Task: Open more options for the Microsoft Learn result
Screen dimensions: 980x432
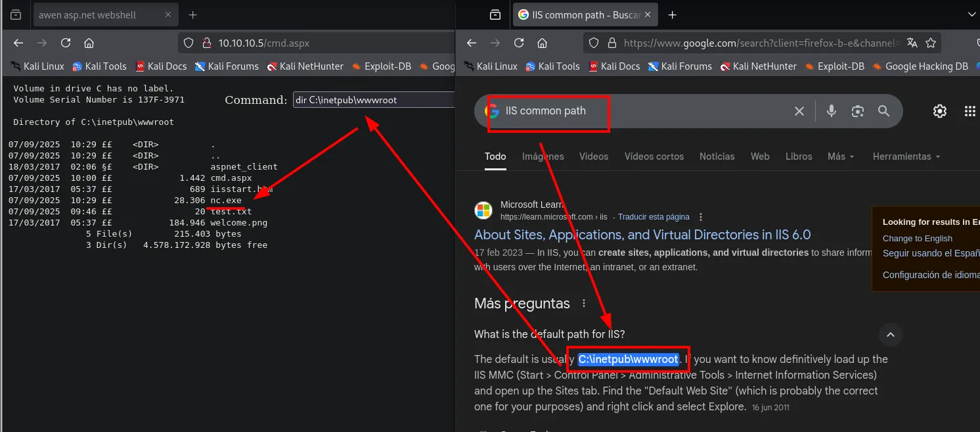Action: pyautogui.click(x=701, y=216)
